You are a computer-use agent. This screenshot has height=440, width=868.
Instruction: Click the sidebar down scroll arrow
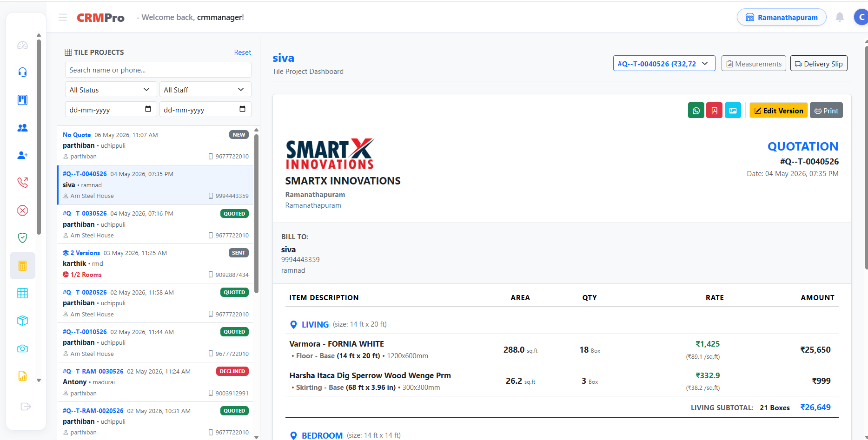click(39, 380)
